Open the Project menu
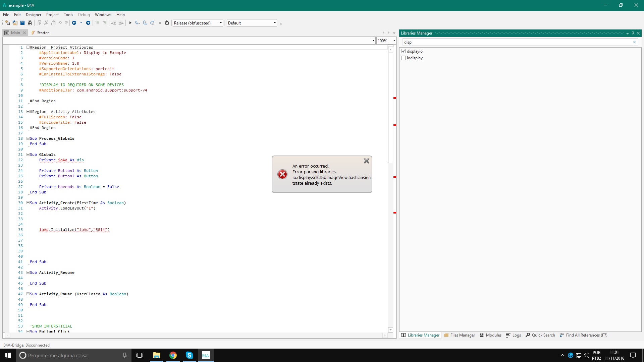Image resolution: width=644 pixels, height=362 pixels. point(52,15)
